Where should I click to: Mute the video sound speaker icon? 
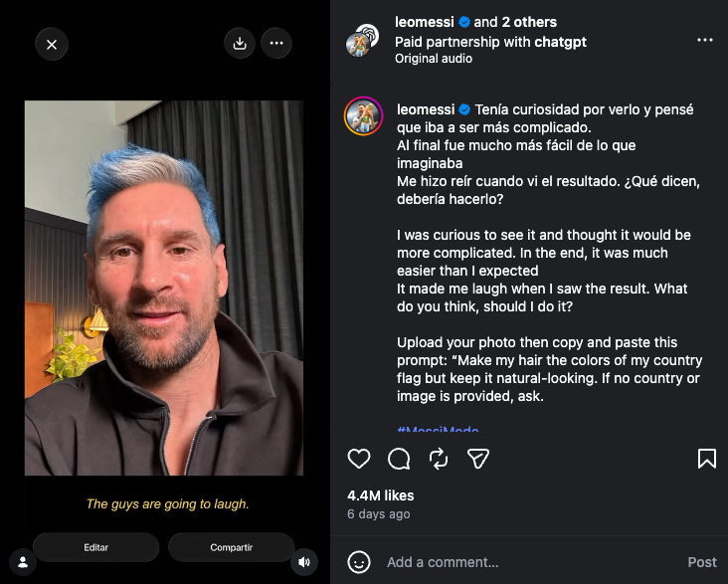[x=304, y=562]
